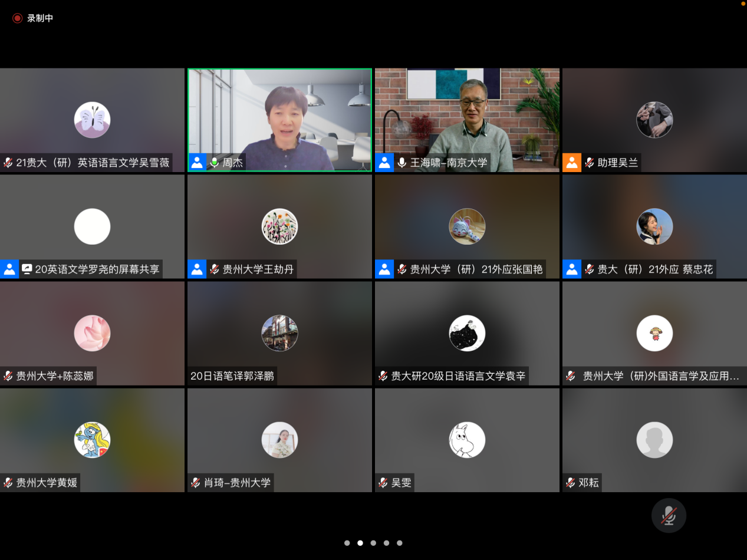Screen dimensions: 747x560
Task: Click the Smurfette avatar of 贵州大学黄媛
Action: tap(92, 440)
